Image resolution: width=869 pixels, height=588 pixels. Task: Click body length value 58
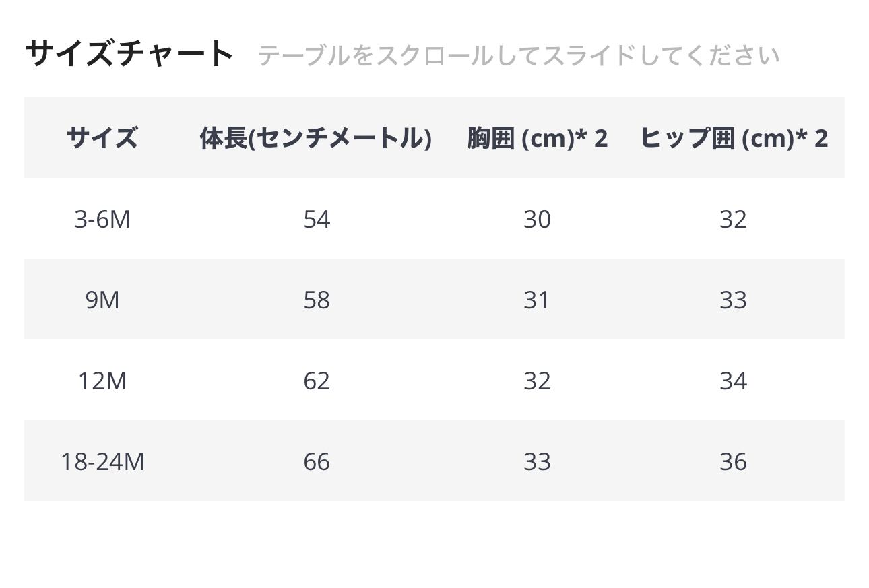(x=317, y=300)
